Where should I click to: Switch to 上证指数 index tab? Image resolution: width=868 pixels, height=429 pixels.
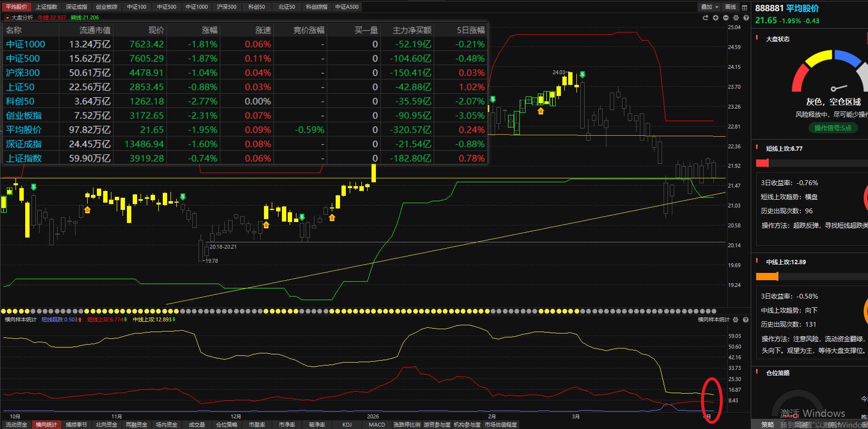(46, 7)
